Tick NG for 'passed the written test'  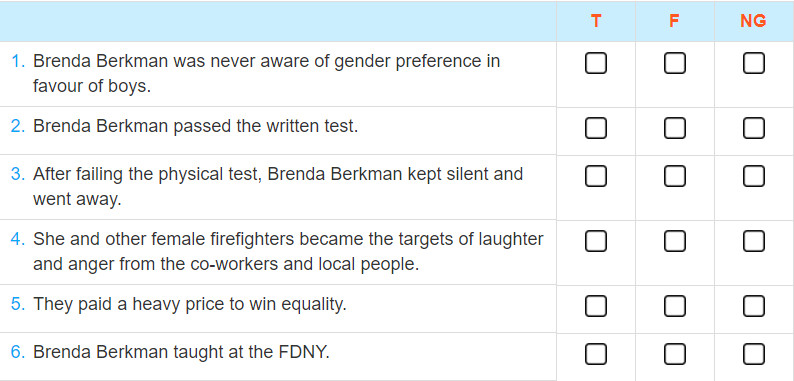tap(753, 128)
